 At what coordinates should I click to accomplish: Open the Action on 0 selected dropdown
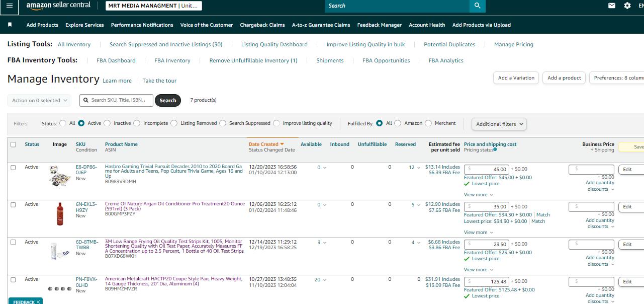(39, 100)
